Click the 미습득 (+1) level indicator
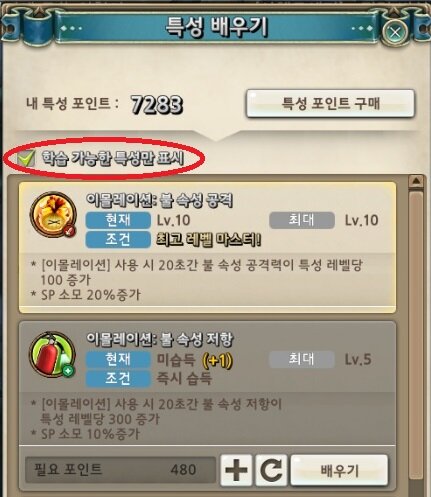Screen dimensions: 431x497 tap(194, 360)
